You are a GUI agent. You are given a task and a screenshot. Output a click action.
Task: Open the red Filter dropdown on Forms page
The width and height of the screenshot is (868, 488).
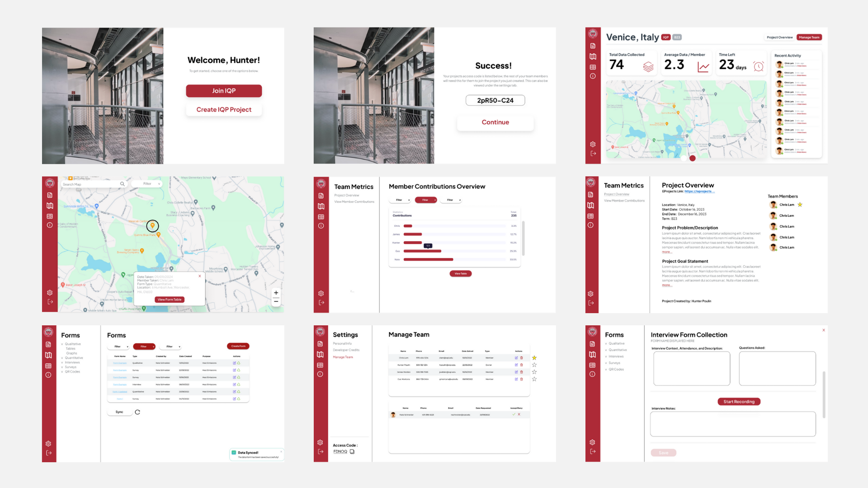144,347
